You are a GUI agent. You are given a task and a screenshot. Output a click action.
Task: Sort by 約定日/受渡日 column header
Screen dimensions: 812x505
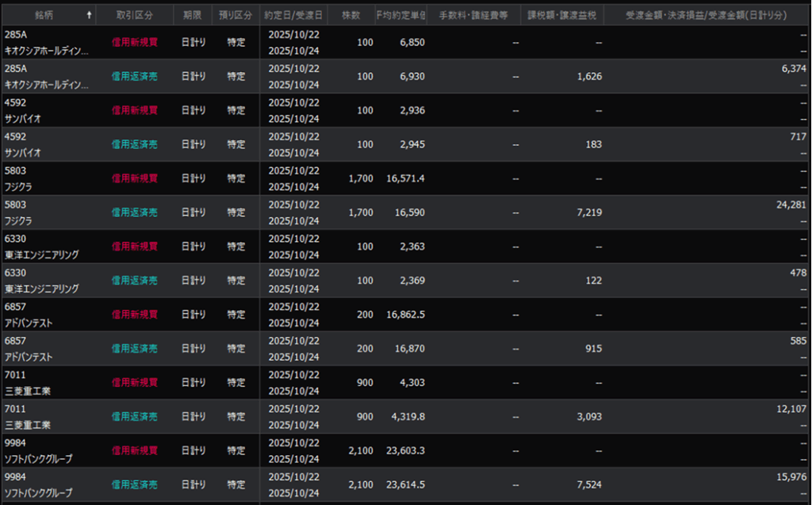click(293, 14)
